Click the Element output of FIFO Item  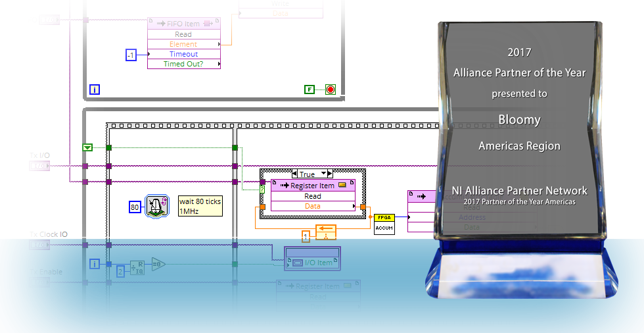(184, 44)
